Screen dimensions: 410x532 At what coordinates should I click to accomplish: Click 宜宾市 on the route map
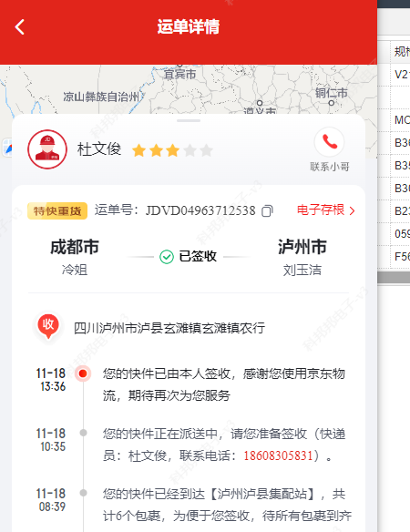(179, 74)
